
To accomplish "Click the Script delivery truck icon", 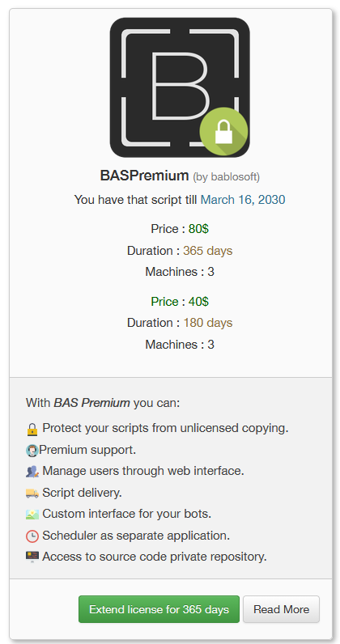I will click(32, 493).
